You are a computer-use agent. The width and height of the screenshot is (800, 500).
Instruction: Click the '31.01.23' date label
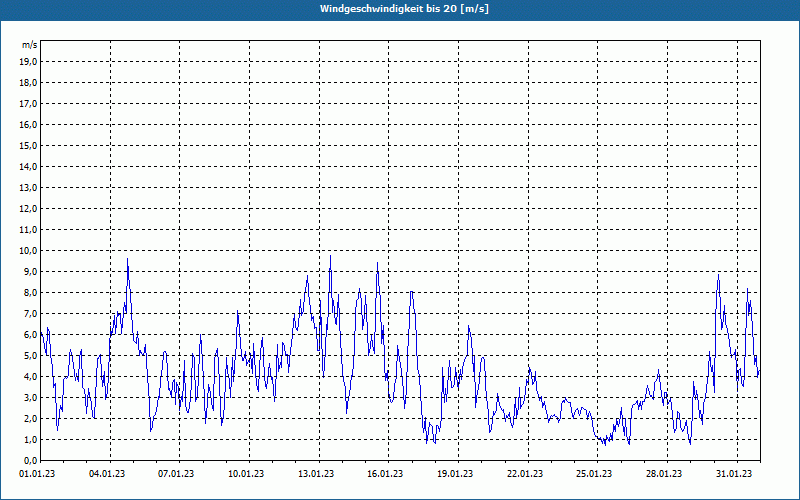pyautogui.click(x=734, y=474)
